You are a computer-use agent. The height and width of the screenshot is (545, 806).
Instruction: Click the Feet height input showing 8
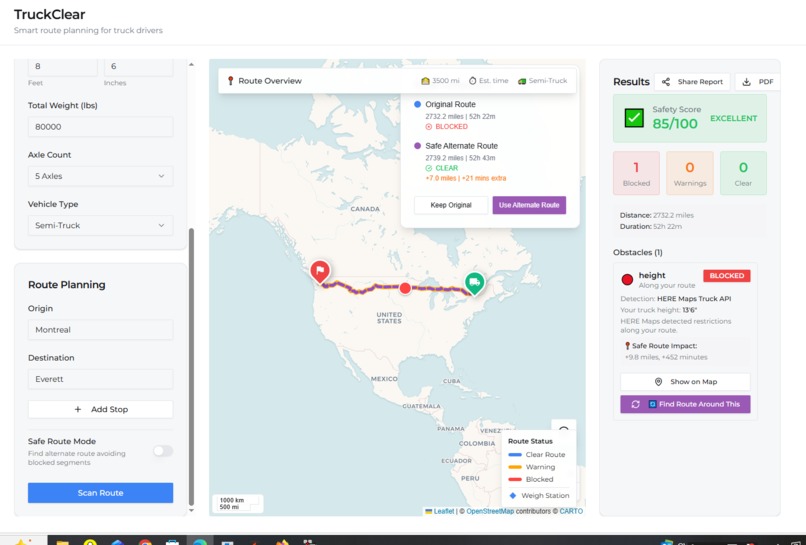tap(63, 67)
